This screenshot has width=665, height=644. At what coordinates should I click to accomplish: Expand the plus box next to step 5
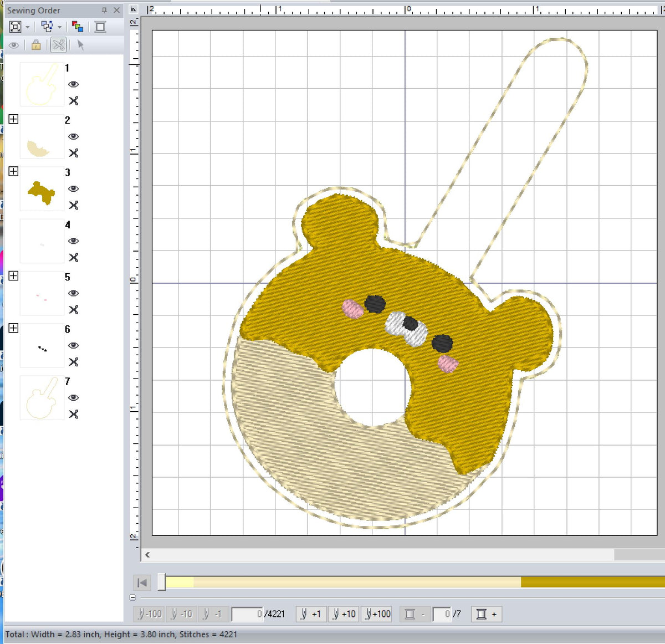coord(13,275)
